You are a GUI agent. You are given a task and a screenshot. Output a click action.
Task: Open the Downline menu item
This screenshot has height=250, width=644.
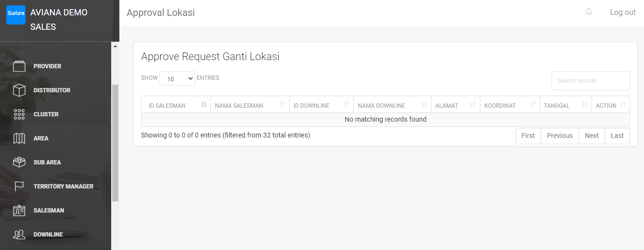click(48, 235)
